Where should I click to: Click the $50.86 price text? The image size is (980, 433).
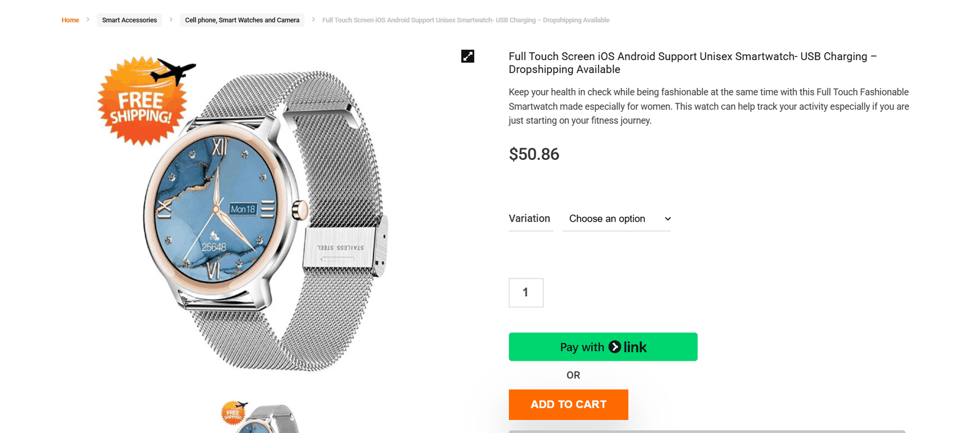click(x=534, y=154)
